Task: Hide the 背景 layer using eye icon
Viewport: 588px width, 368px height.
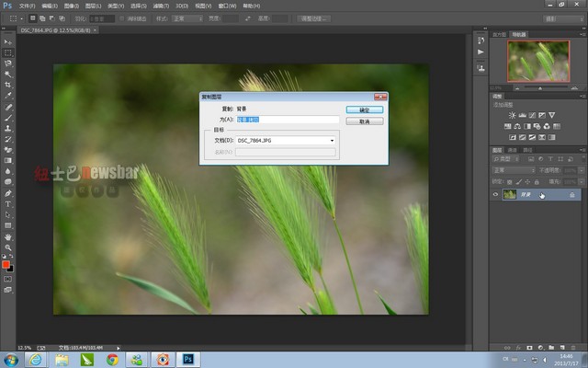Action: [496, 195]
